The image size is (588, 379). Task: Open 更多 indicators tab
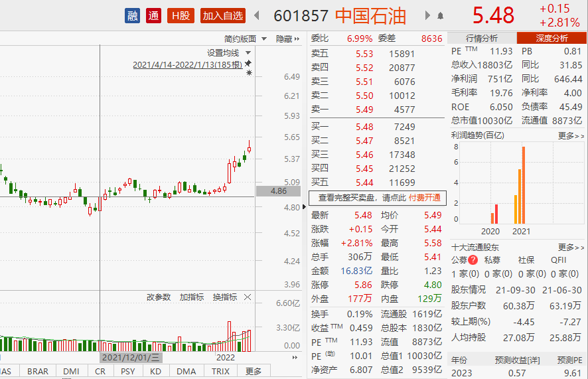point(254,371)
